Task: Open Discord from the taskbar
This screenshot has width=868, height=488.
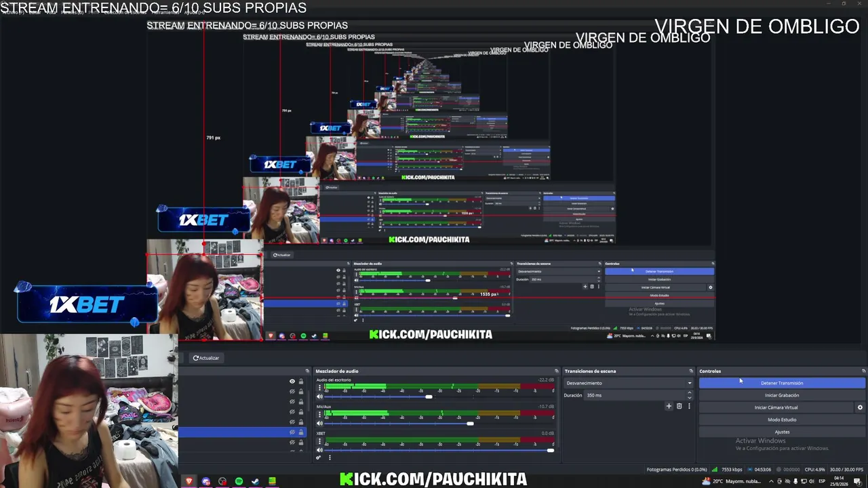Action: click(x=206, y=481)
